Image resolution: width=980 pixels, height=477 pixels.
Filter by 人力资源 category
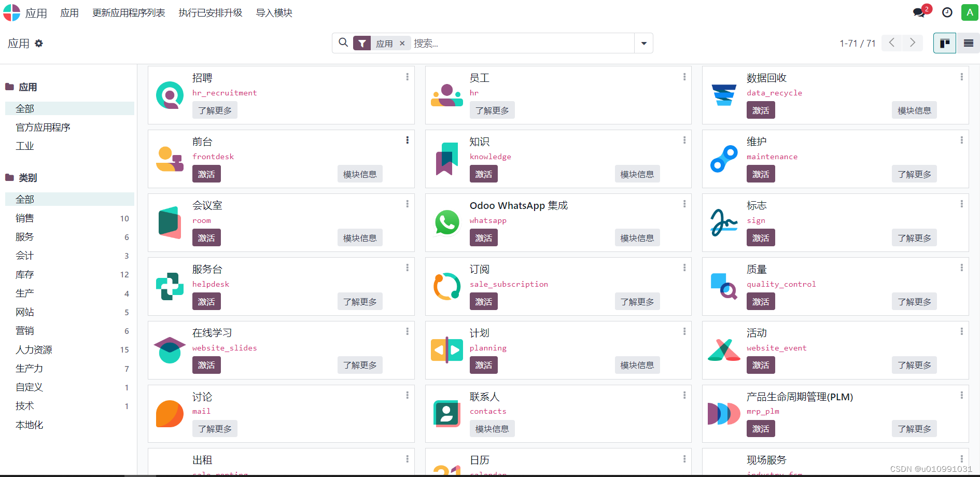coord(69,349)
